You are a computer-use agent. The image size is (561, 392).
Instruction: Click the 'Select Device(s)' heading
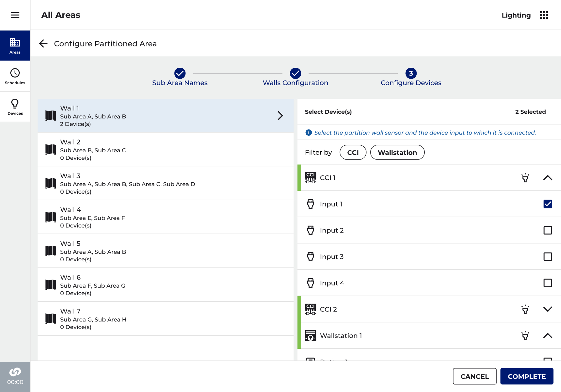click(x=328, y=112)
